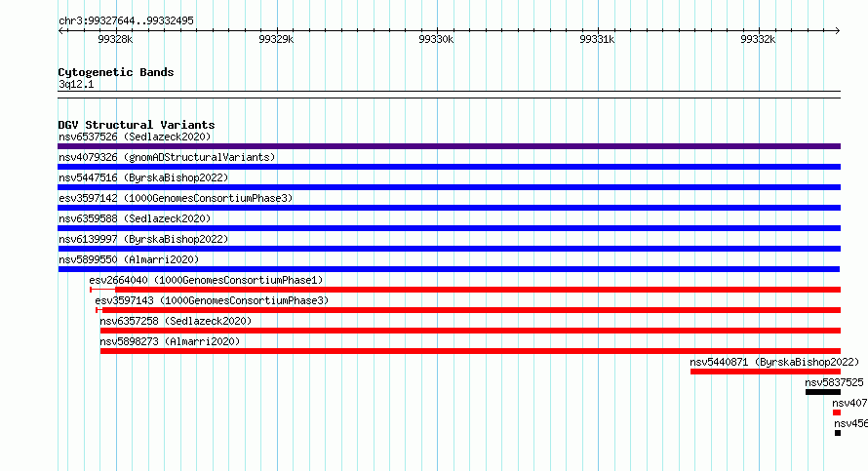This screenshot has width=868, height=471.
Task: Click the 3q12.1 cytogenetic band line
Action: 449,95
